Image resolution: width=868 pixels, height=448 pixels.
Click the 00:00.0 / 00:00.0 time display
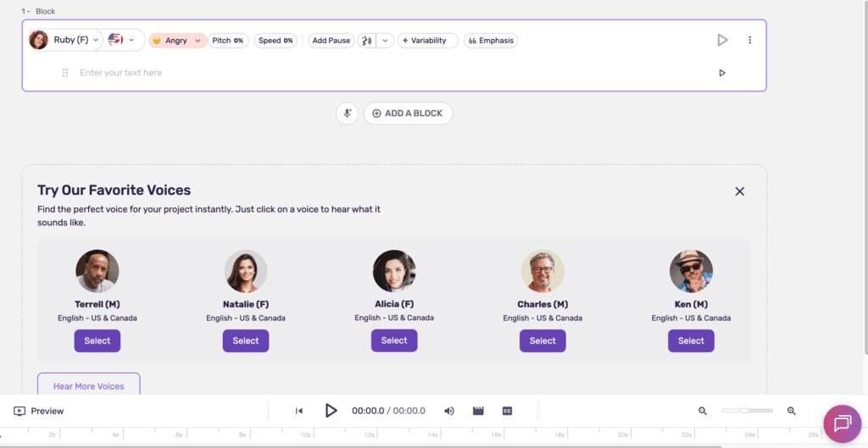[388, 411]
